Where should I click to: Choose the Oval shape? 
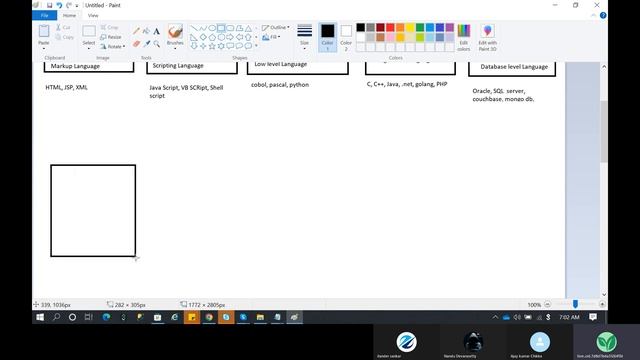coord(212,28)
